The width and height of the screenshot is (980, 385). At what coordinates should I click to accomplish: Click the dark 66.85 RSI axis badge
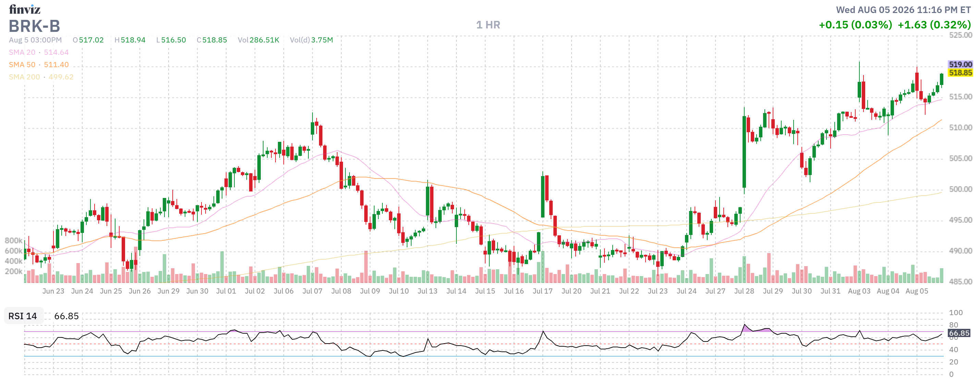pos(959,334)
